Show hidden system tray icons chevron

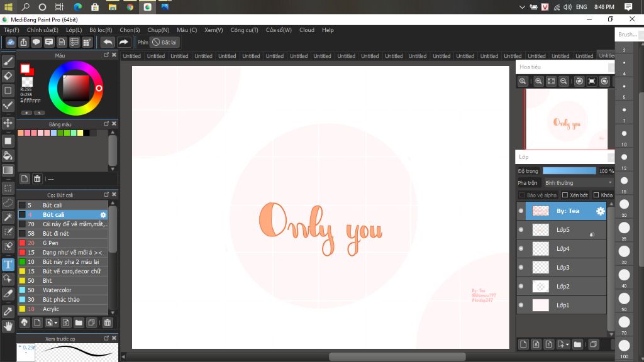[x=522, y=7]
